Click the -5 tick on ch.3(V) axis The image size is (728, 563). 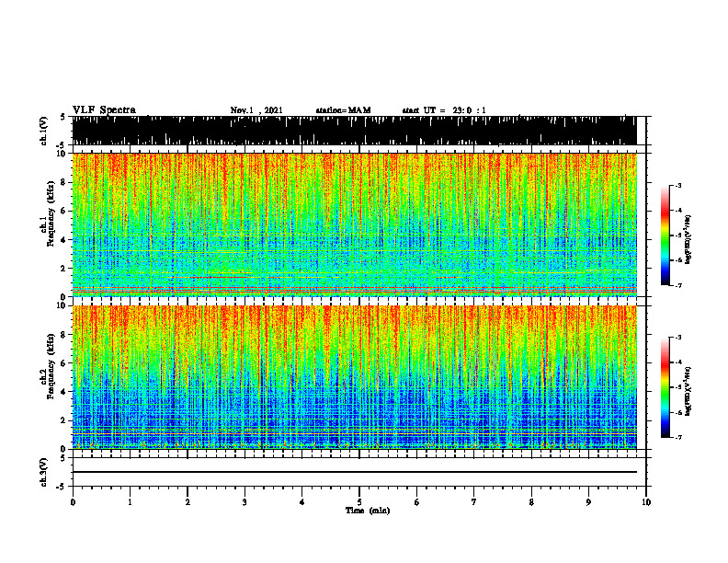pyautogui.click(x=61, y=487)
